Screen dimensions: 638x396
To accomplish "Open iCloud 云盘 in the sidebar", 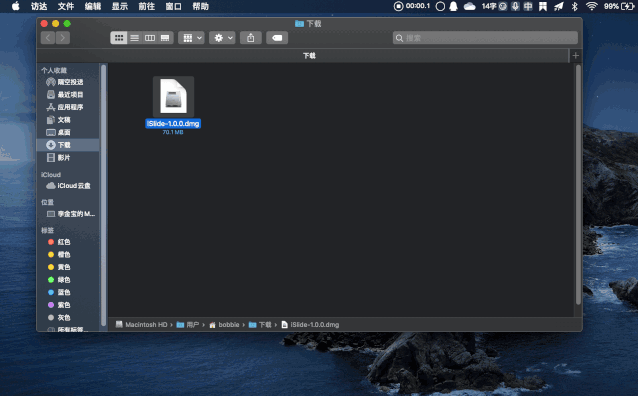I will [x=68, y=186].
